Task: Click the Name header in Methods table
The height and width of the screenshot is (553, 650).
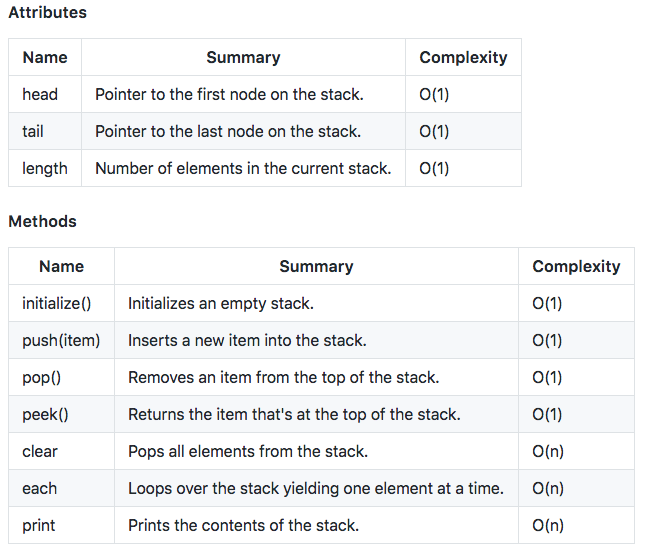Action: tap(61, 266)
